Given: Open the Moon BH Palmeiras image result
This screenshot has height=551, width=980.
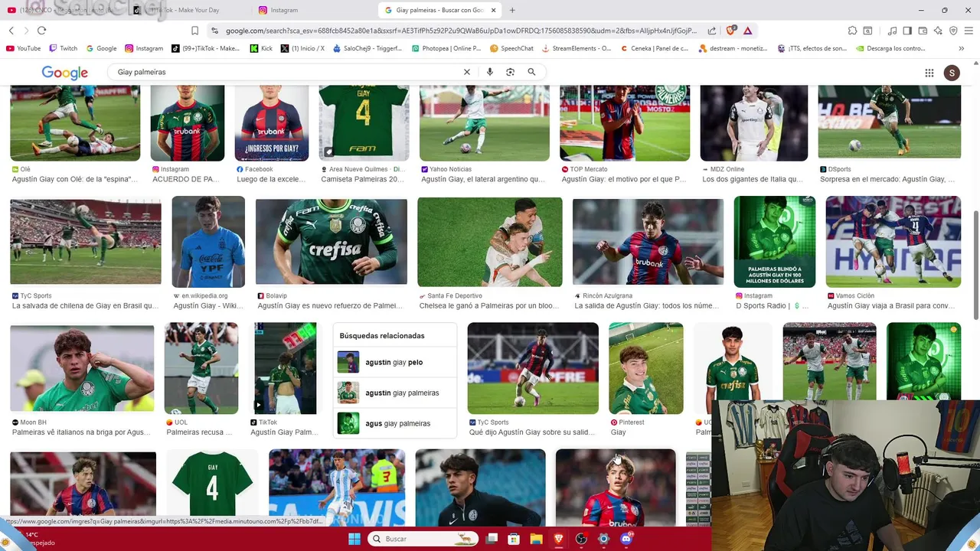Looking at the screenshot, I should tap(82, 369).
